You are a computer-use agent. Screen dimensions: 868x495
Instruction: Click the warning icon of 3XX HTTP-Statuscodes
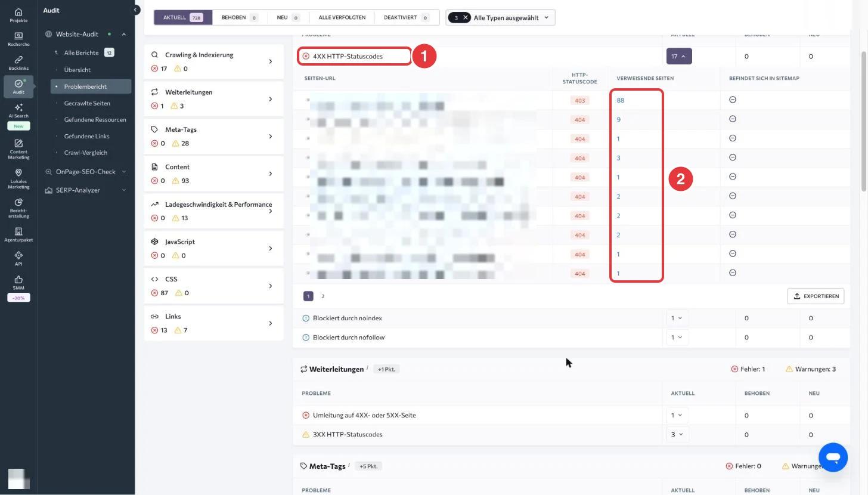(306, 434)
